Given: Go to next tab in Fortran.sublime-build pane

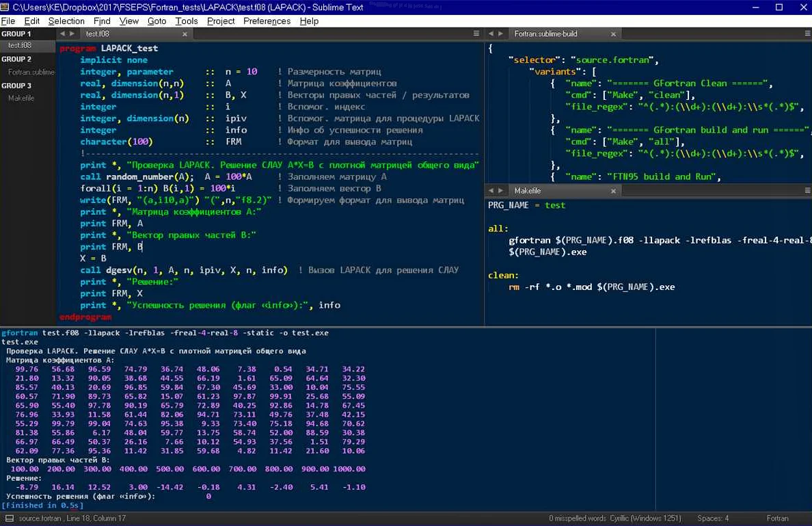Looking at the screenshot, I should [500, 34].
